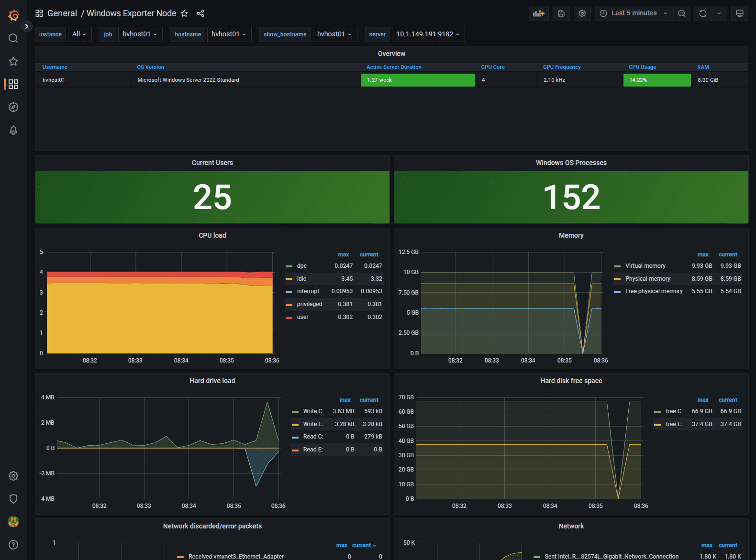756x560 pixels.
Task: Open the Last 5 minutes time picker
Action: pos(634,13)
